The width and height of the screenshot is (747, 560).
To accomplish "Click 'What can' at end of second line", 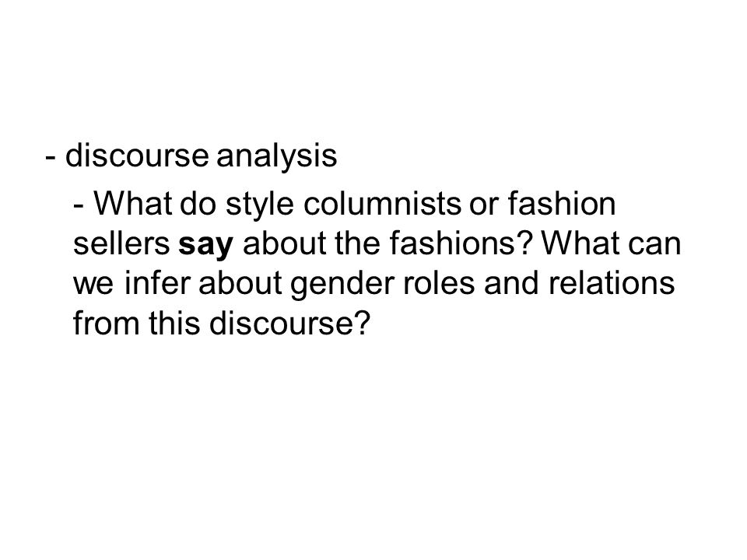I will click(612, 243).
